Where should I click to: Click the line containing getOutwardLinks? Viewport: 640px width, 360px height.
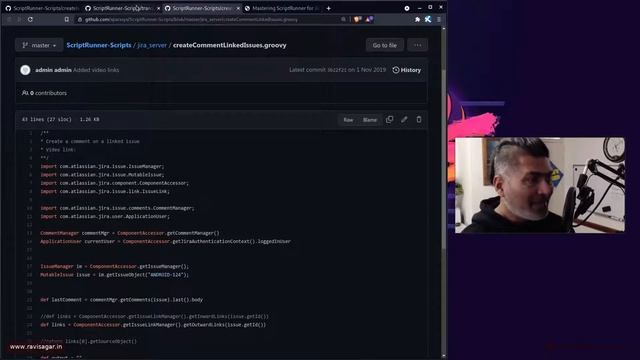[x=153, y=325]
